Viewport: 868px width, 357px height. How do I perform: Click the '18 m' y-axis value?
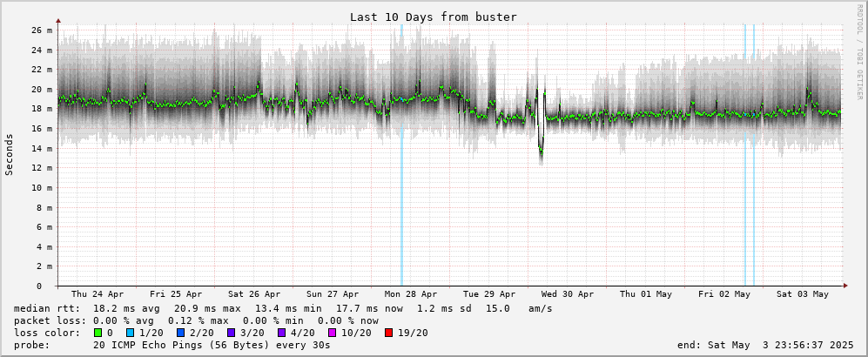click(42, 109)
